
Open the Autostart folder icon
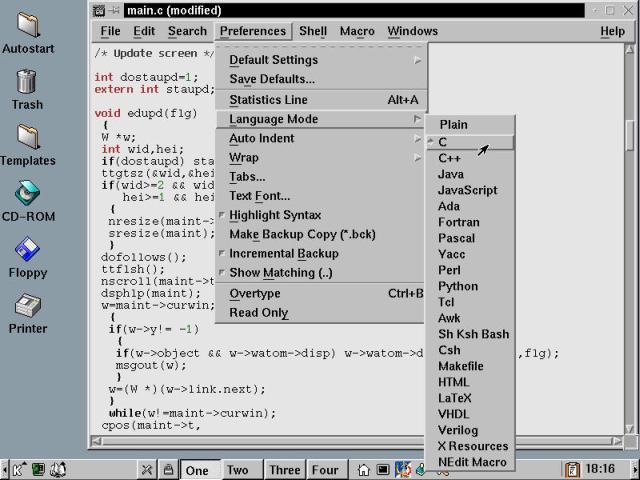pyautogui.click(x=27, y=27)
